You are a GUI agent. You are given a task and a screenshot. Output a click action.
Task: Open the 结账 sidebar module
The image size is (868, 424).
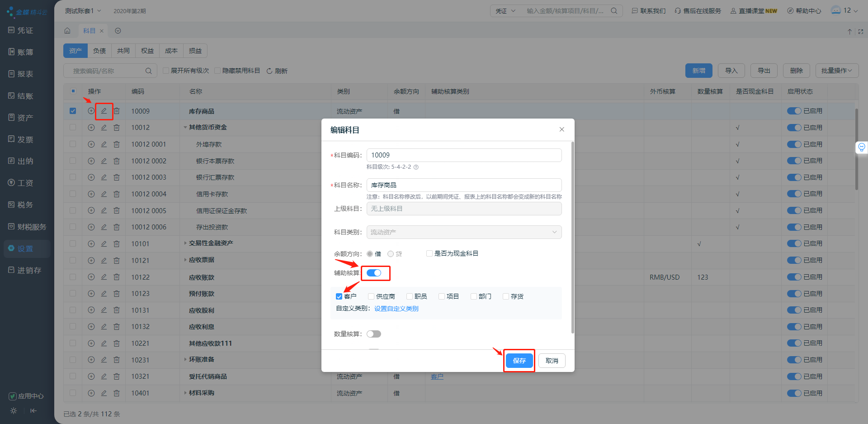21,96
